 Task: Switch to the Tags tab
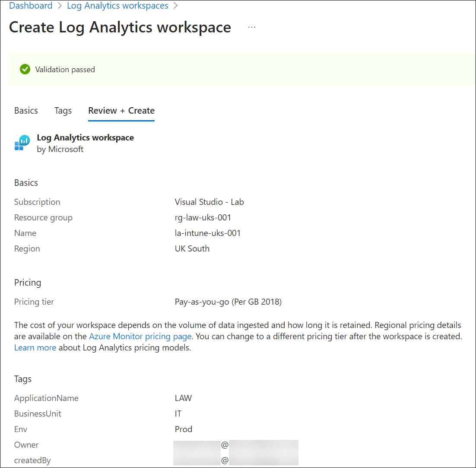click(63, 111)
